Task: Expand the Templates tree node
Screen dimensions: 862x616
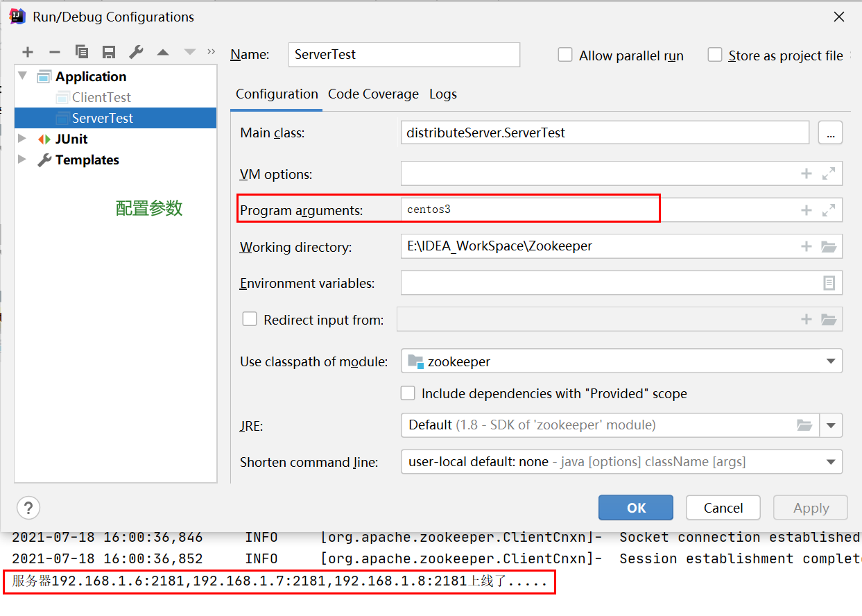Action: (23, 160)
